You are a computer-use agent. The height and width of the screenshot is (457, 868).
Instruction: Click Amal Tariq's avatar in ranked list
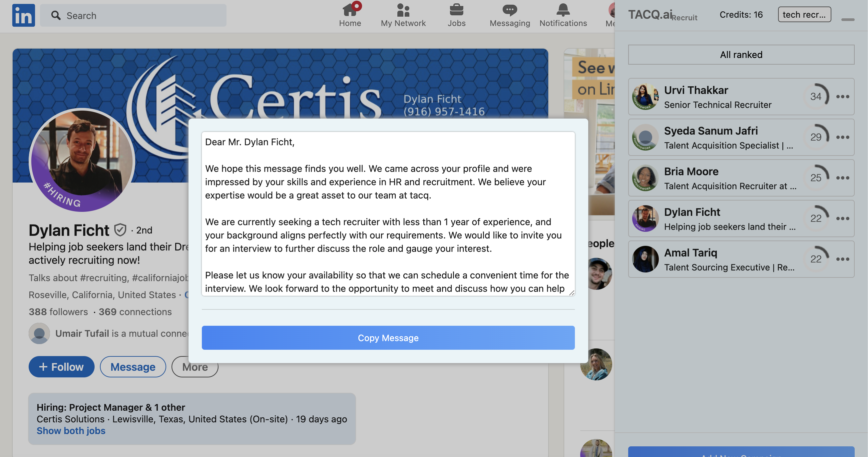click(x=645, y=259)
